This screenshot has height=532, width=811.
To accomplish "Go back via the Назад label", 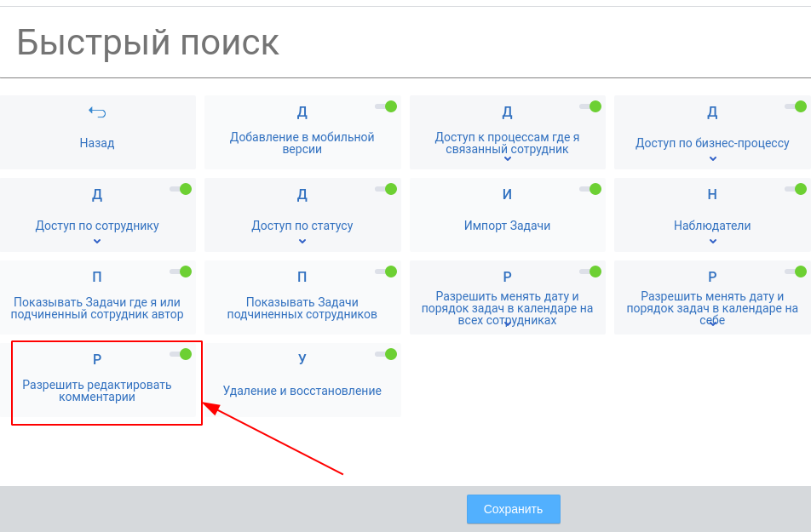I will 97,143.
